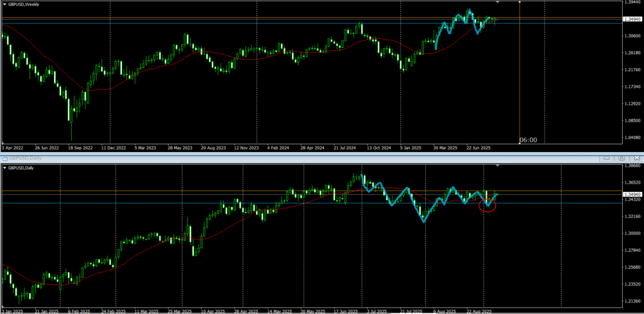Click the 21 Jul 2024 date label
Viewport: 644px width, 314px height.
click(x=346, y=147)
